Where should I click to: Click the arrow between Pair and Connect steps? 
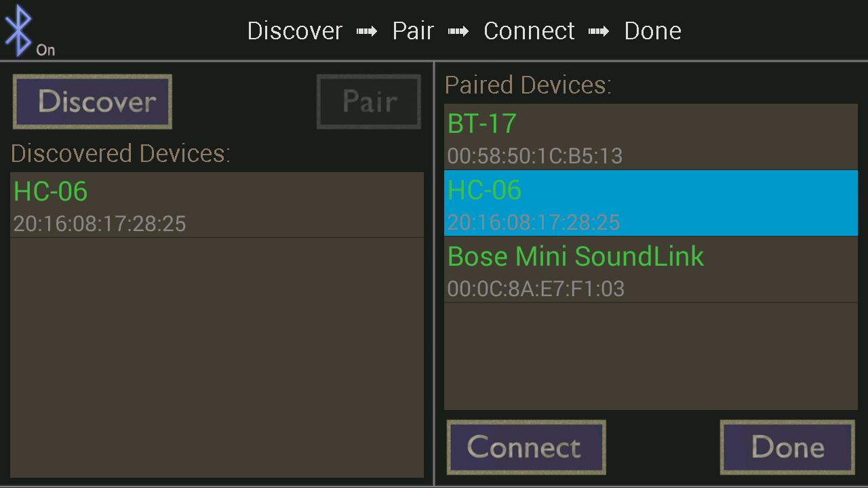click(458, 31)
